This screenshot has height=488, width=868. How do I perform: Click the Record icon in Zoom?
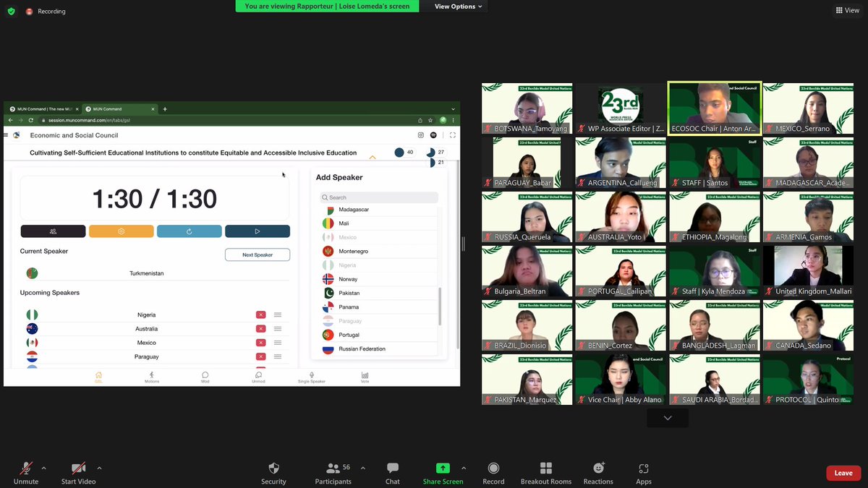[x=493, y=468]
